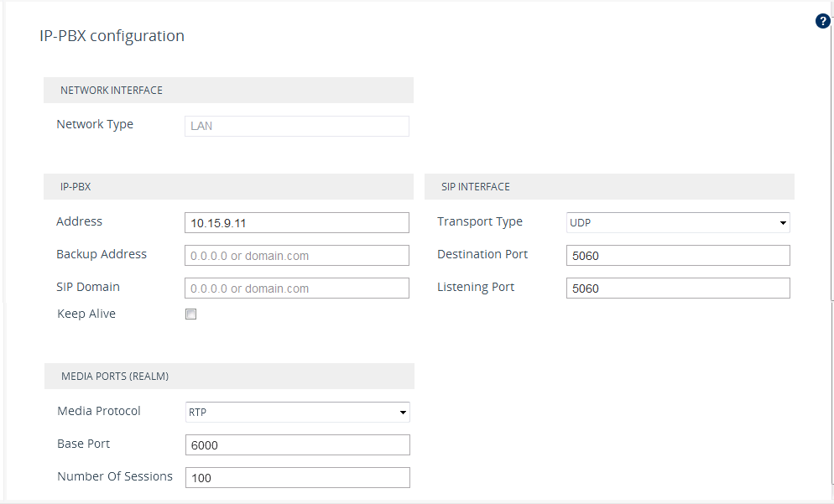Click the Transport Type label
Viewport: 834px width, 504px height.
point(479,222)
